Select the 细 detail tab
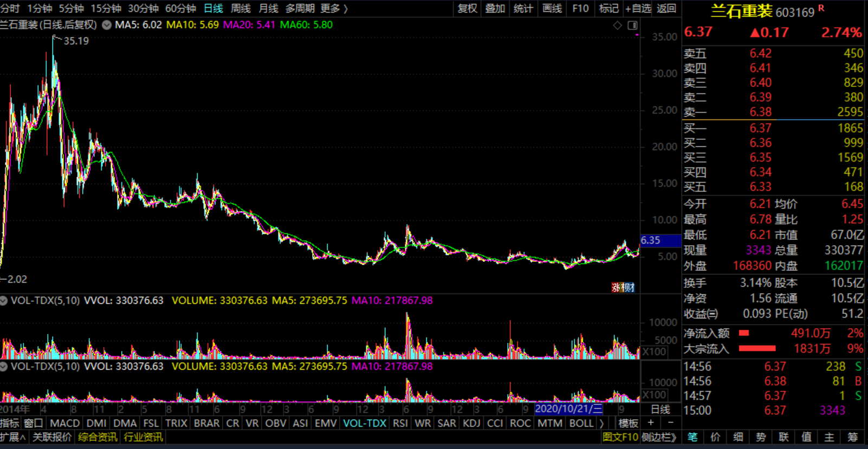The height and width of the screenshot is (449, 868). pos(738,437)
